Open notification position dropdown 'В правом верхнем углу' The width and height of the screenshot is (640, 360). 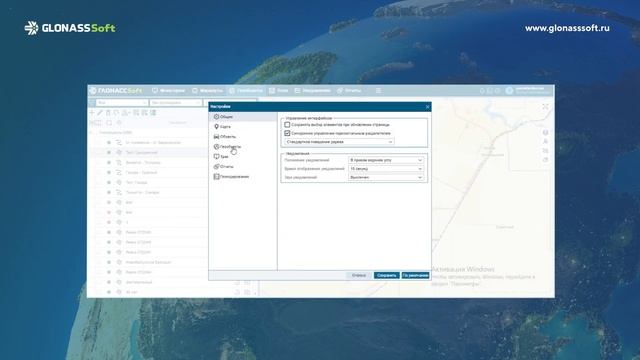point(386,160)
